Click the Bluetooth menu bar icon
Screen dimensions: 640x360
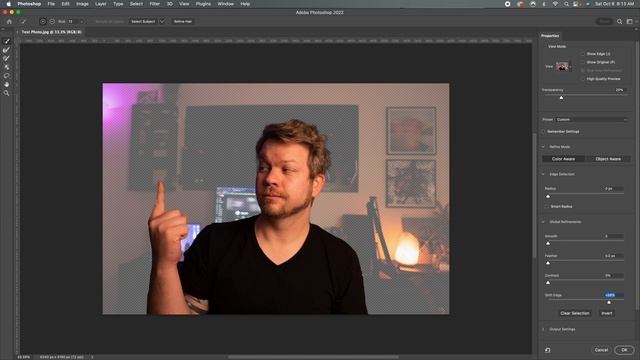544,4
